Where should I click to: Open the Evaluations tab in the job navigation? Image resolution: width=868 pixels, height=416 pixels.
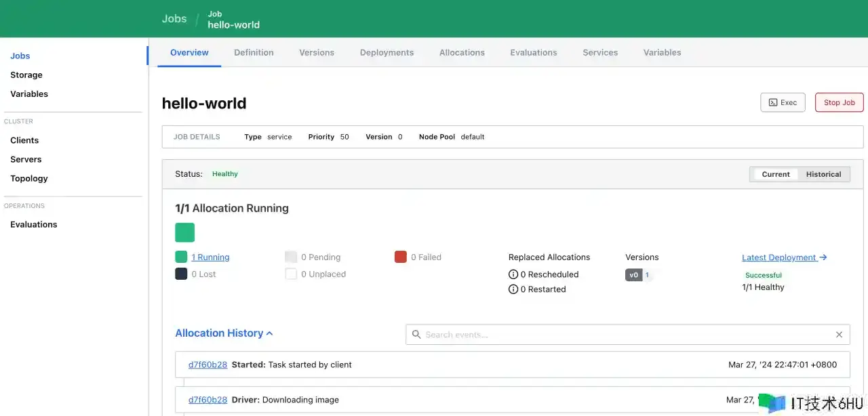(534, 52)
